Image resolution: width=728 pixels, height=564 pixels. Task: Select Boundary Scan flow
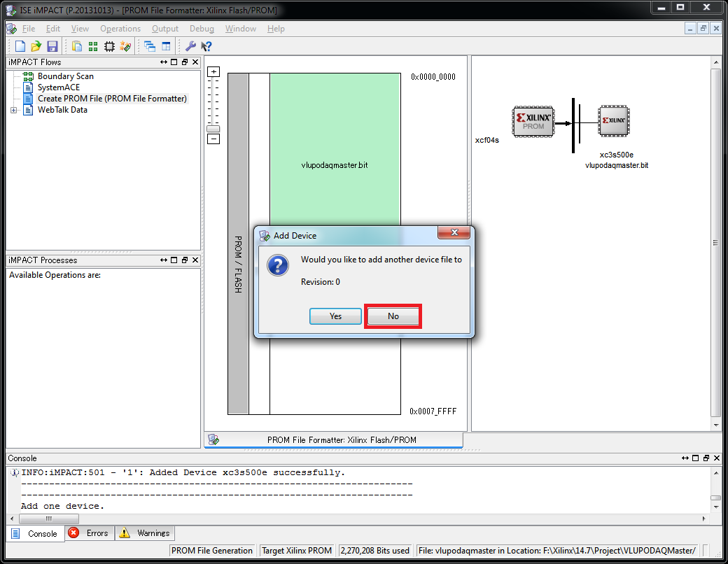pyautogui.click(x=66, y=76)
